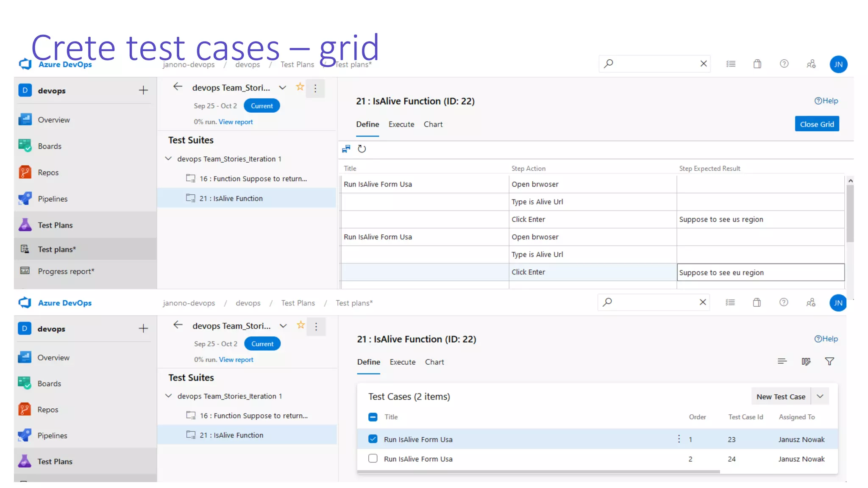Viewport: 868px width, 488px height.
Task: Open upper test plan selector chevron
Action: pos(282,88)
